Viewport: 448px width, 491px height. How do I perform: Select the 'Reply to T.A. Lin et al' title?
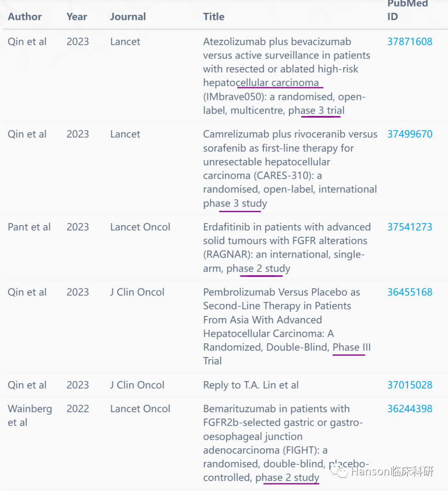[x=251, y=385]
